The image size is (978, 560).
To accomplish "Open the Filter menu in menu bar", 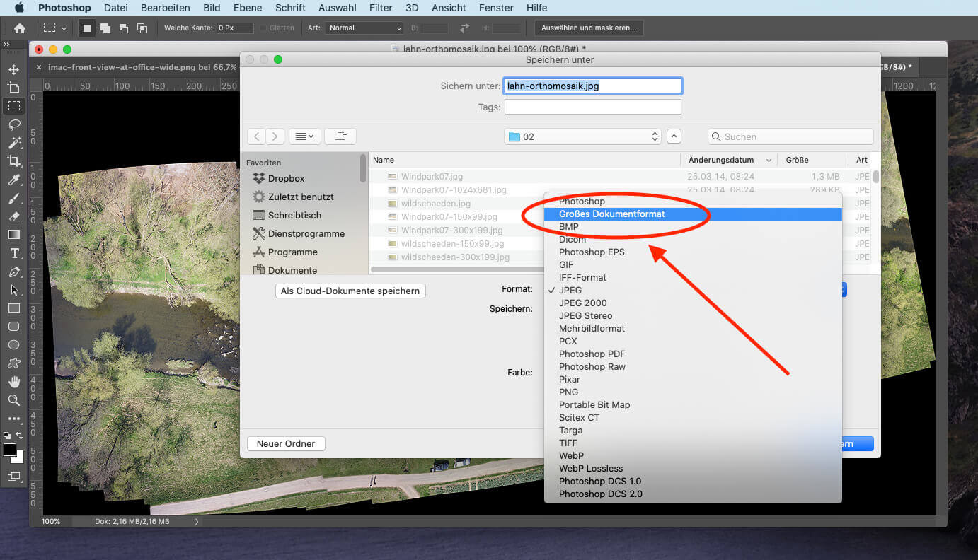I will point(381,8).
